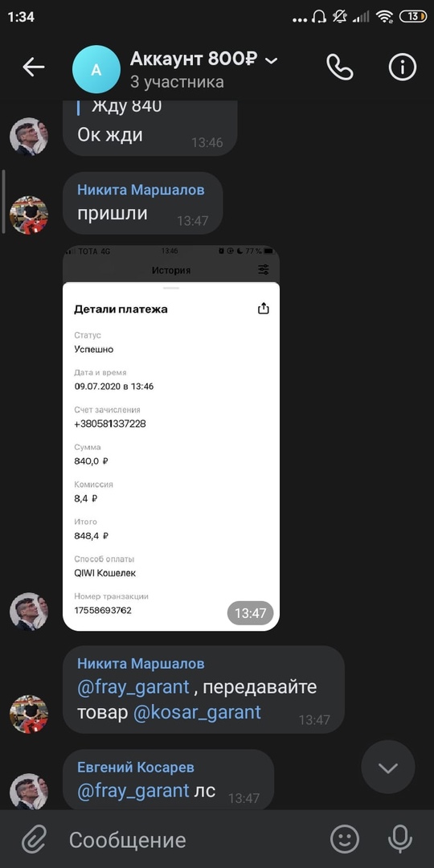Record a voice message with the microphone icon

[x=399, y=839]
